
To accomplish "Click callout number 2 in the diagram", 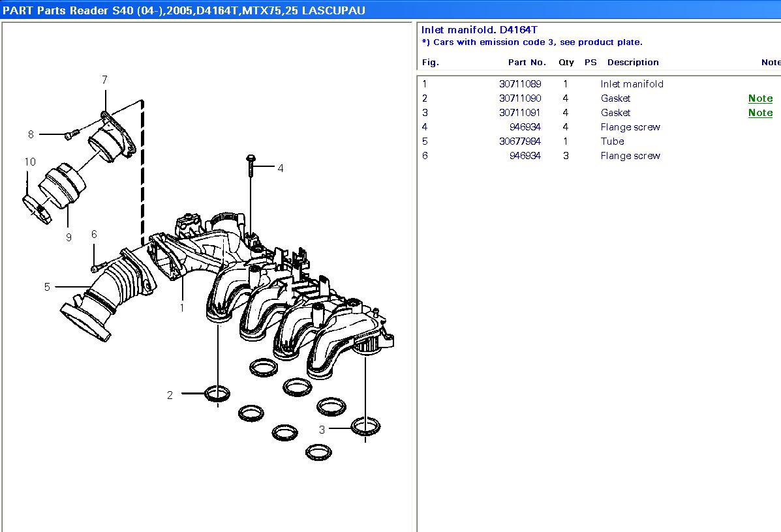I will pos(170,395).
